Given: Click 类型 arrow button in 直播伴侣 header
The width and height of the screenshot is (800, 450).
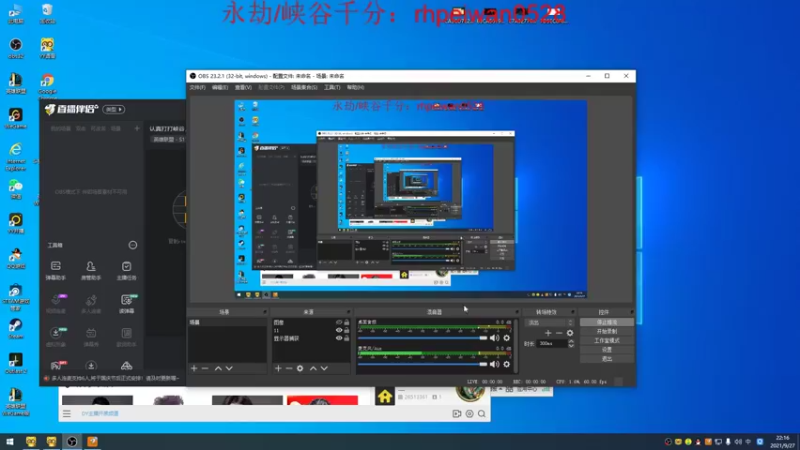Looking at the screenshot, I should (x=114, y=109).
